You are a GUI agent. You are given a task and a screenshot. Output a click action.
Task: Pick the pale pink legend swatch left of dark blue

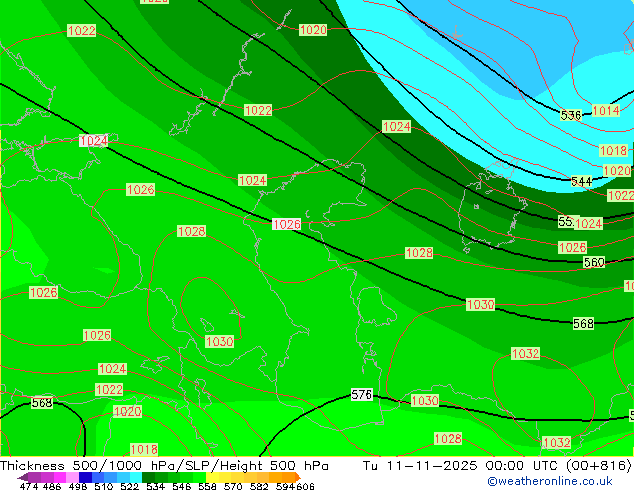(72, 477)
